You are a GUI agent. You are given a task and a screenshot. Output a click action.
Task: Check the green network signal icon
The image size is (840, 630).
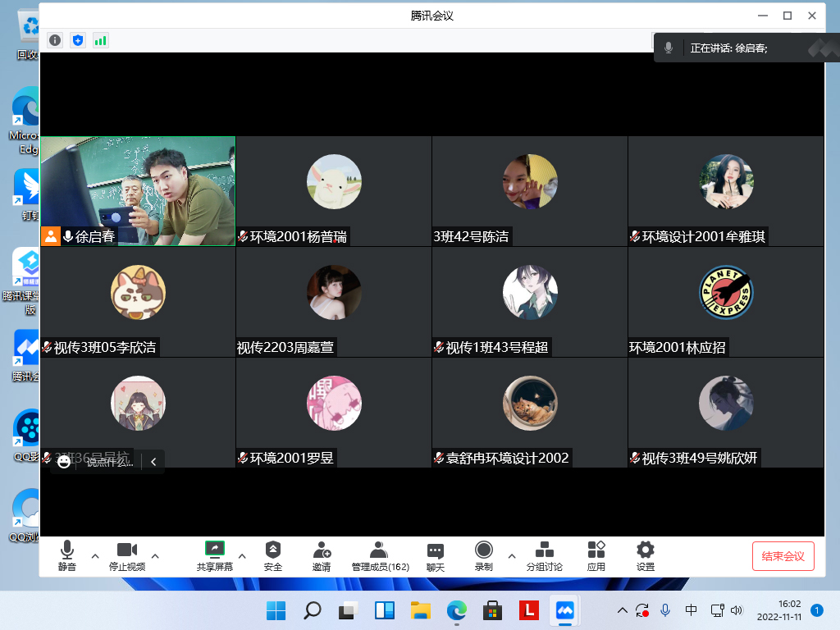tap(101, 40)
